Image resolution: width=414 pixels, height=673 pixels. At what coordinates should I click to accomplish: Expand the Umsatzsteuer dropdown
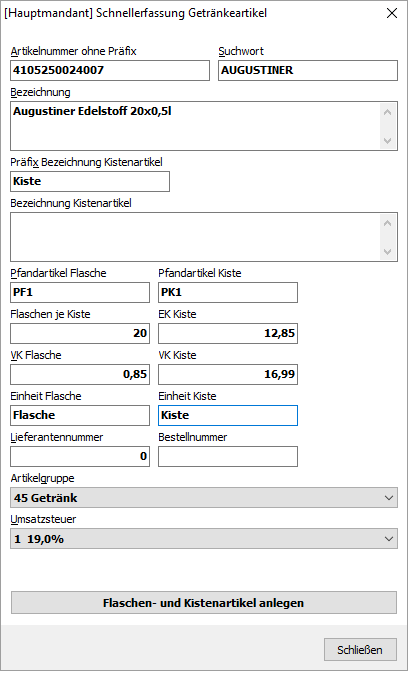coord(204,539)
